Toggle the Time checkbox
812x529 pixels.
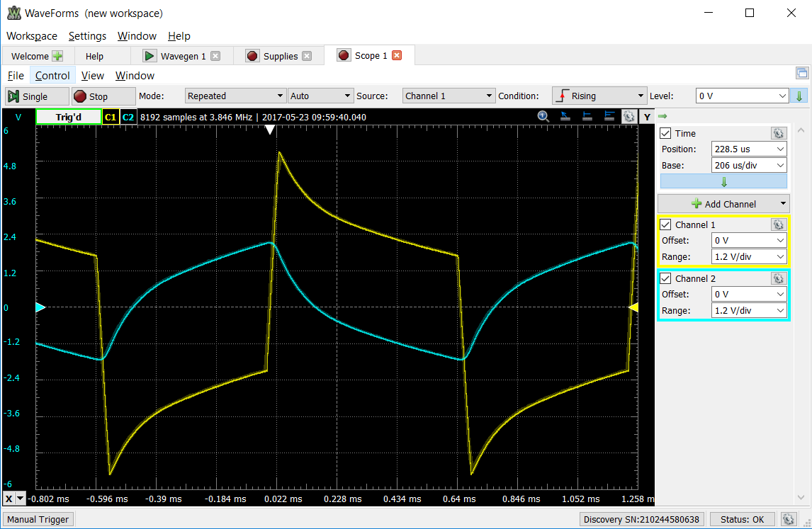[666, 133]
